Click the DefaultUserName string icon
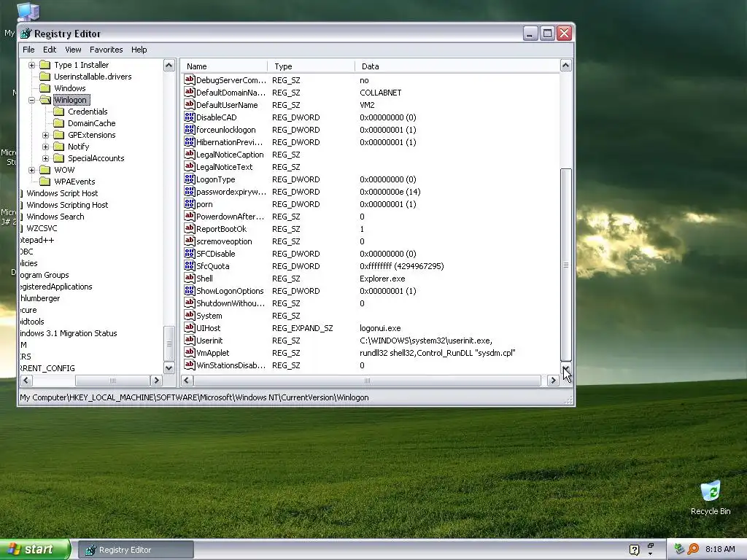Viewport: 747px width, 560px height. pyautogui.click(x=189, y=105)
